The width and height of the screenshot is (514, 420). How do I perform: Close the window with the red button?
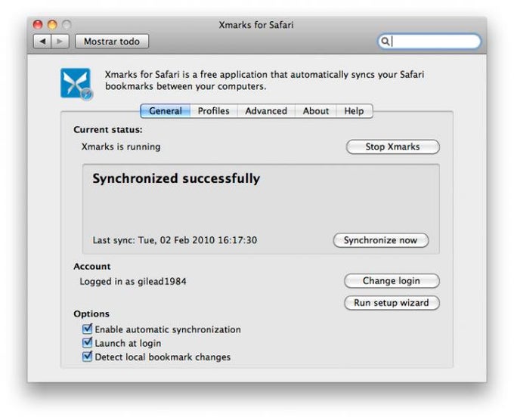pyautogui.click(x=38, y=25)
